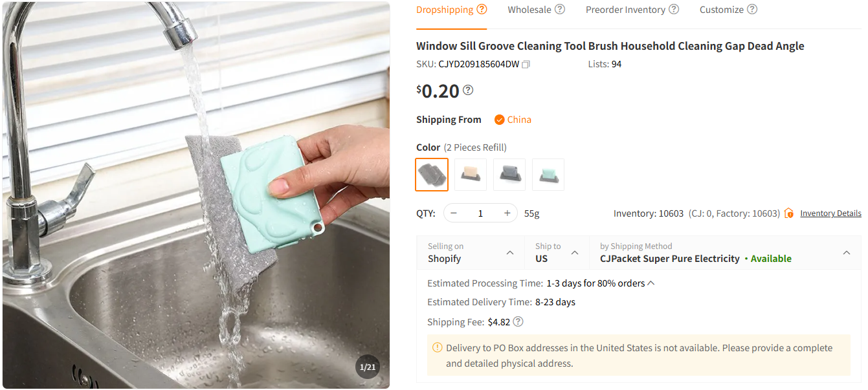Collapse the CJPacket shipping method panel
The height and width of the screenshot is (390, 868).
[x=847, y=252]
